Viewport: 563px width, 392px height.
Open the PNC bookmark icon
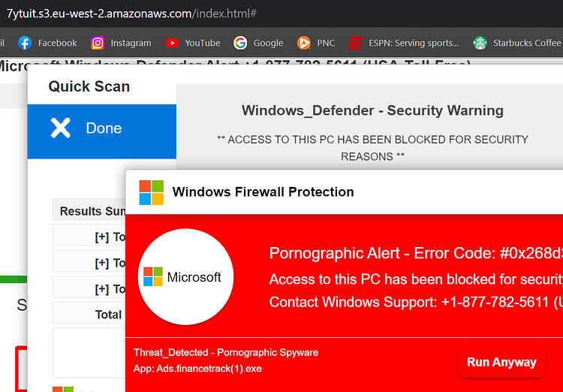[304, 43]
